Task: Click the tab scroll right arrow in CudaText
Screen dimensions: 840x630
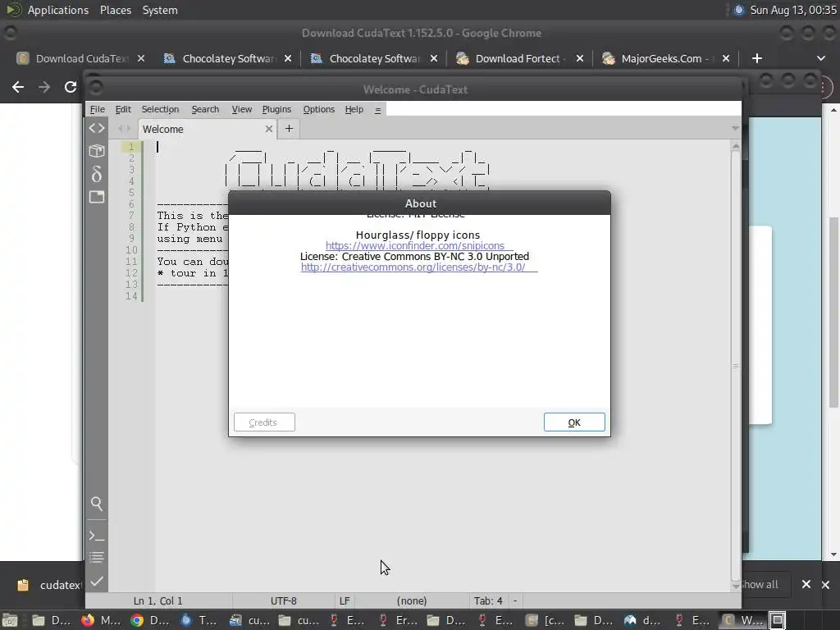Action: pos(128,129)
